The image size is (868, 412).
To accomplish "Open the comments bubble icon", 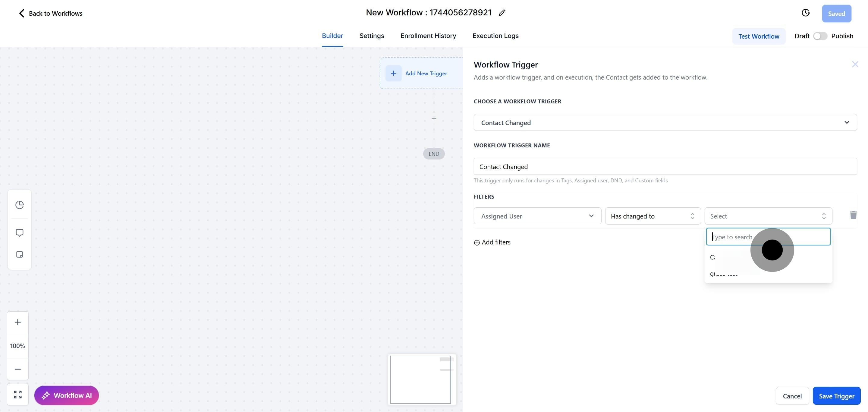I will coord(20,232).
